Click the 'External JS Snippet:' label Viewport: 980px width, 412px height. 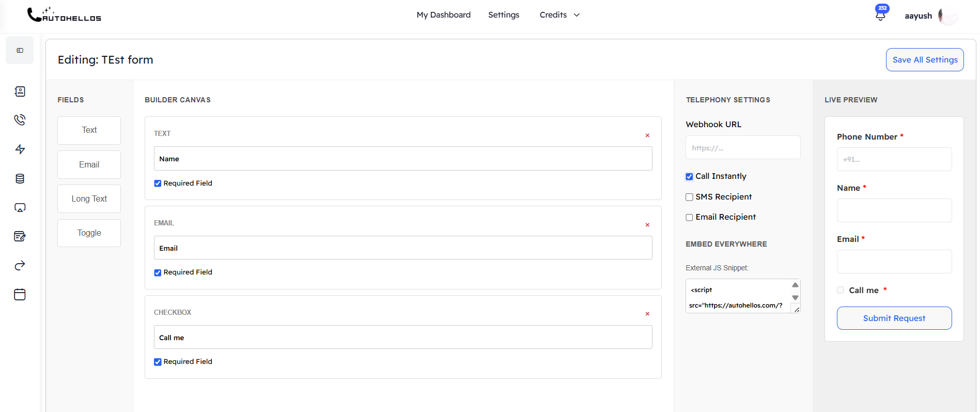717,268
